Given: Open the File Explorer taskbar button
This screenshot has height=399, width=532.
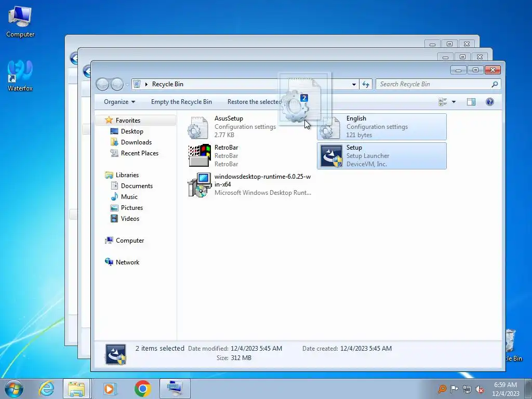Looking at the screenshot, I should [x=76, y=389].
